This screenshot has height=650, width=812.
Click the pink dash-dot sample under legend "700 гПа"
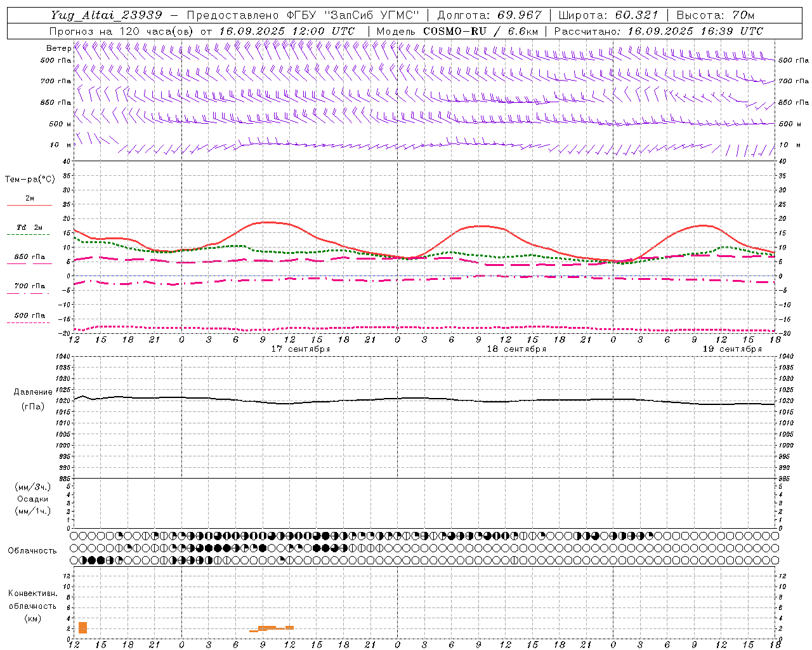click(28, 293)
